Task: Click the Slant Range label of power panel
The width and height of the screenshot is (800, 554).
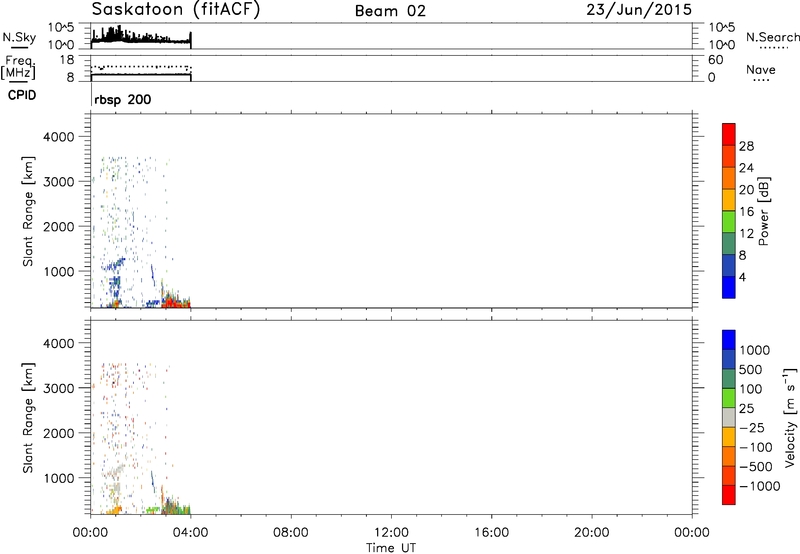Action: coord(28,211)
